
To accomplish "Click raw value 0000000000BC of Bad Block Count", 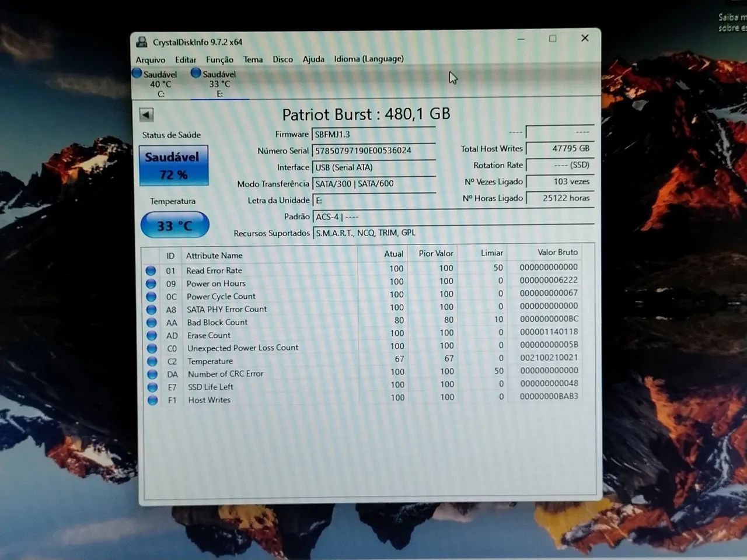I will pyautogui.click(x=549, y=319).
